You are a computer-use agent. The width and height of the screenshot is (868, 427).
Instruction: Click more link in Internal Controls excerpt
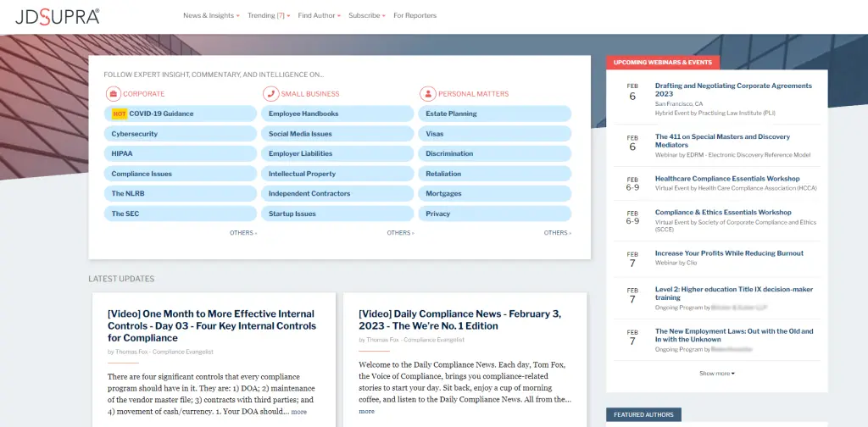[299, 412]
